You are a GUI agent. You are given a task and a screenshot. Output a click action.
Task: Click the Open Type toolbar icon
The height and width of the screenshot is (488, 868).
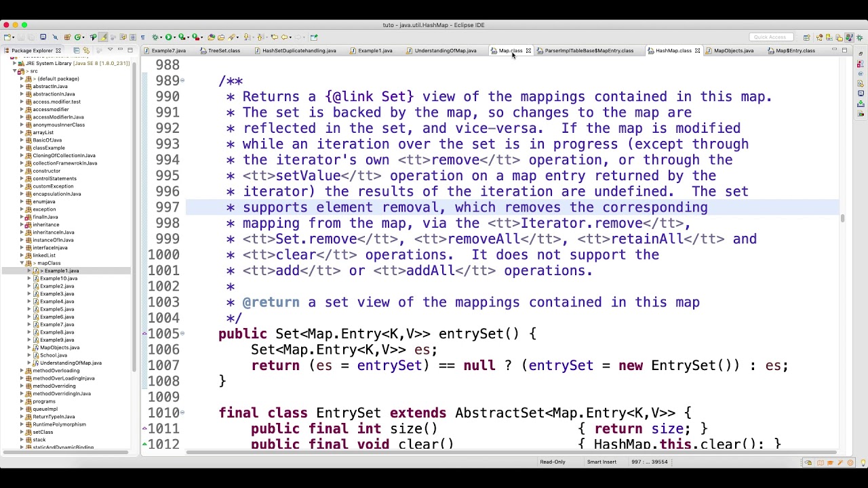coord(211,37)
